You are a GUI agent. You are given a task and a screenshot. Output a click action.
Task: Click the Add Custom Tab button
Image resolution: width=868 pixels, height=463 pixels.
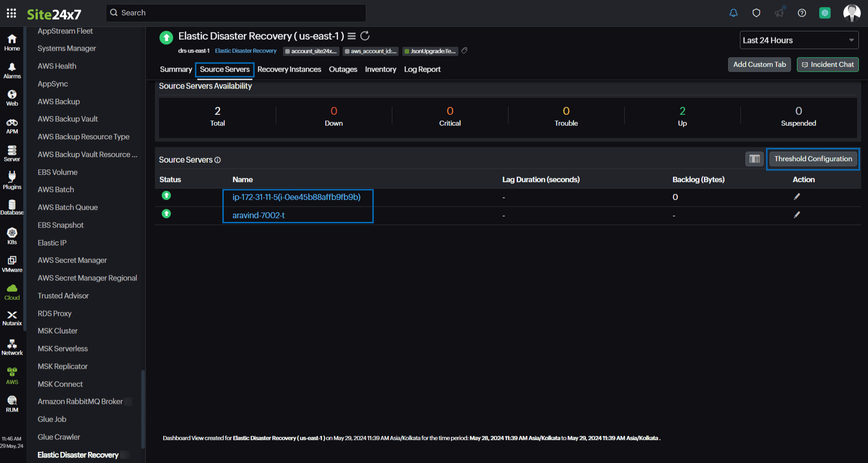[759, 65]
